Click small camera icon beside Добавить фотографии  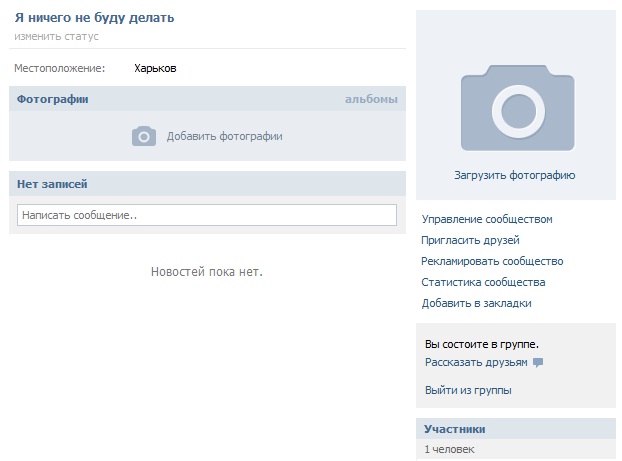point(144,136)
